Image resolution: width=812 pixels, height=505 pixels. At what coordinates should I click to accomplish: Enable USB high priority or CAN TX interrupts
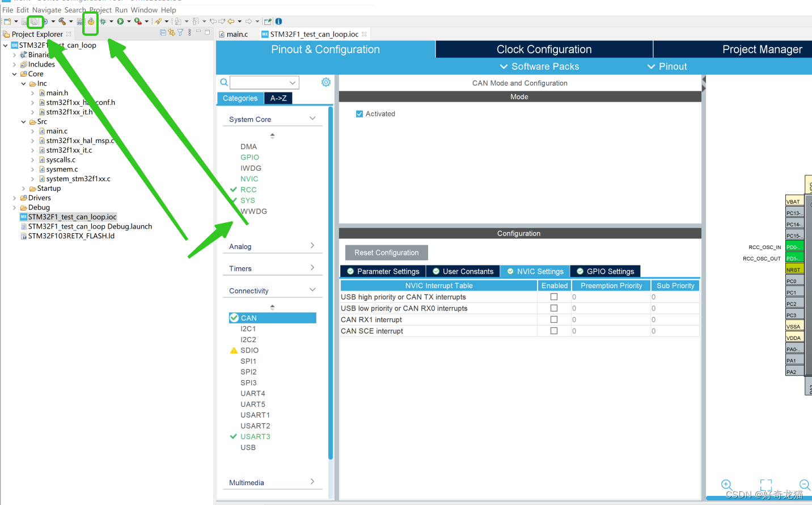click(x=554, y=297)
